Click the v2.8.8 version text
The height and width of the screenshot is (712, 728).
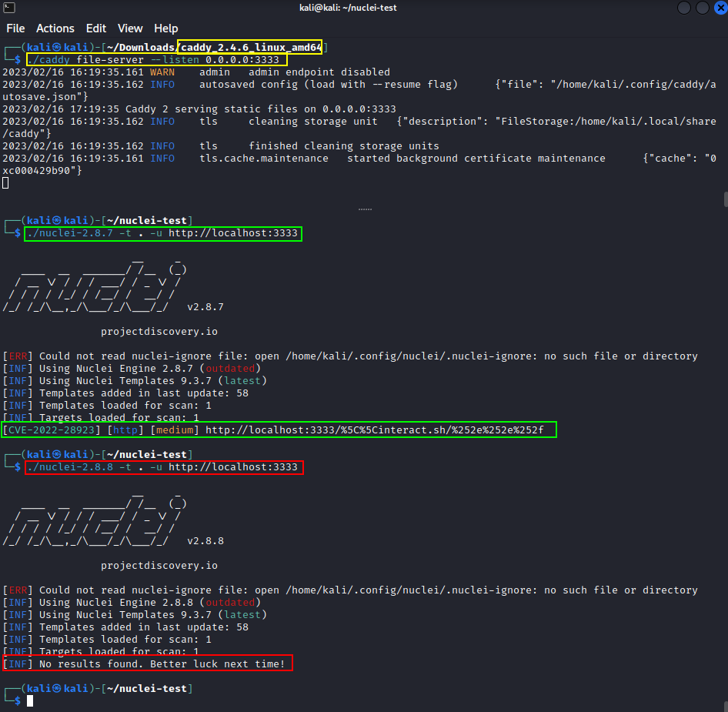[x=205, y=541]
